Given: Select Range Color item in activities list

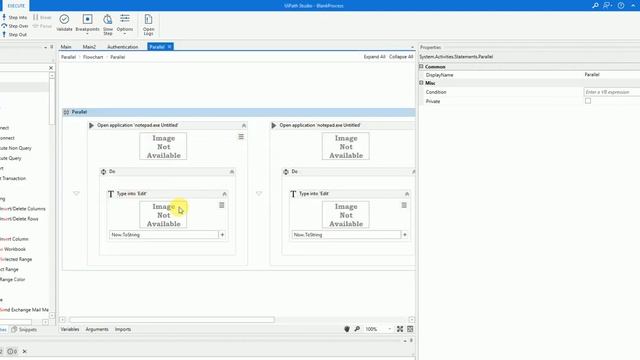Looking at the screenshot, I should pyautogui.click(x=13, y=280).
